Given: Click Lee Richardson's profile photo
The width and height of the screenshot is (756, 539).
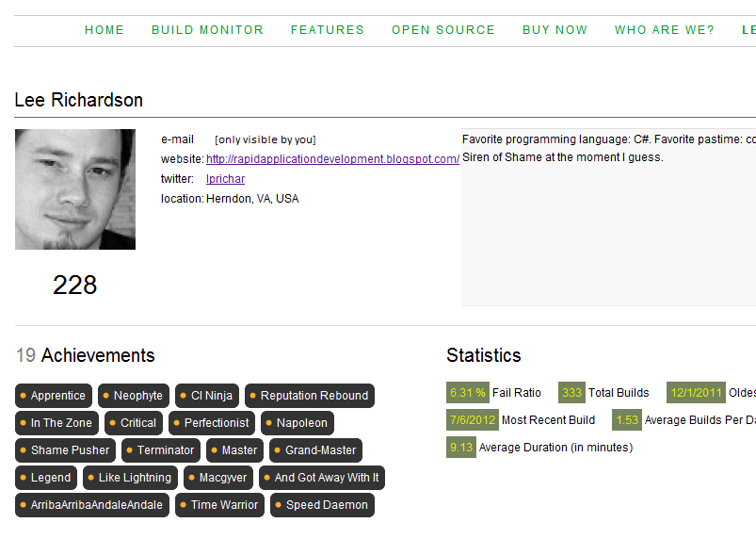Looking at the screenshot, I should coord(75,189).
